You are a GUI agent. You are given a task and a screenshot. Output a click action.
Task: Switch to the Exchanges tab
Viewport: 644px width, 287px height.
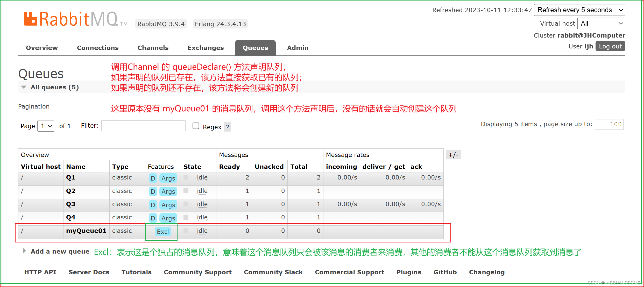pos(206,48)
